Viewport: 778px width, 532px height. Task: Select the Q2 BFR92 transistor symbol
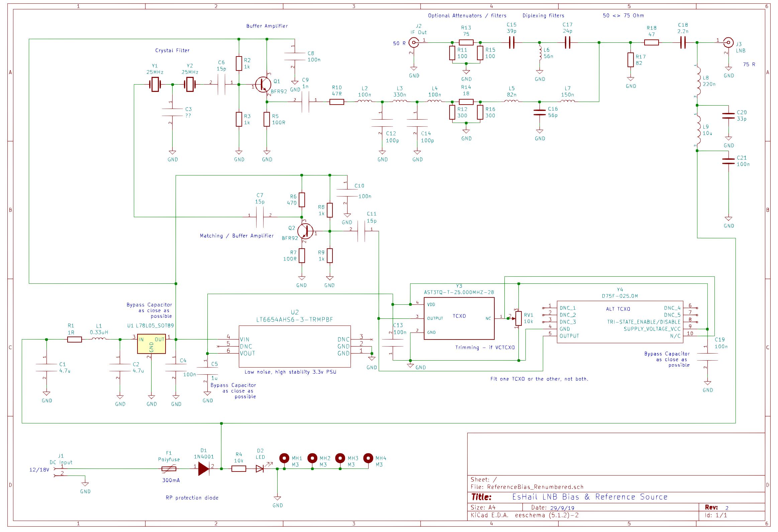click(305, 231)
